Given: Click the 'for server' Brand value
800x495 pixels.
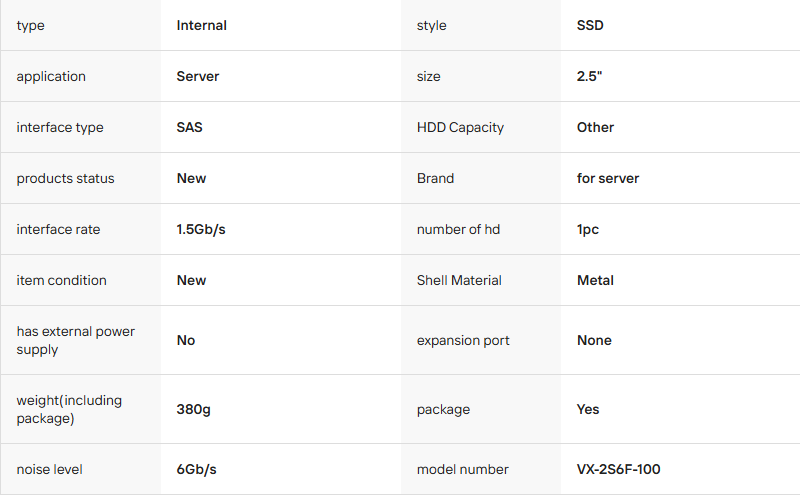Looking at the screenshot, I should (x=608, y=178).
